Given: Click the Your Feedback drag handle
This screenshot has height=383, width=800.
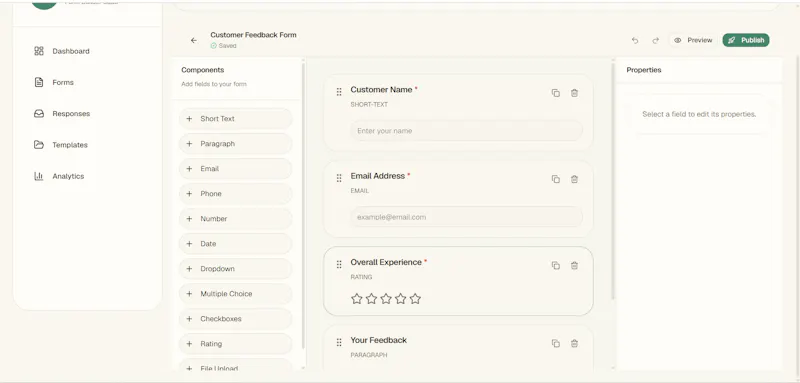Looking at the screenshot, I should point(339,342).
